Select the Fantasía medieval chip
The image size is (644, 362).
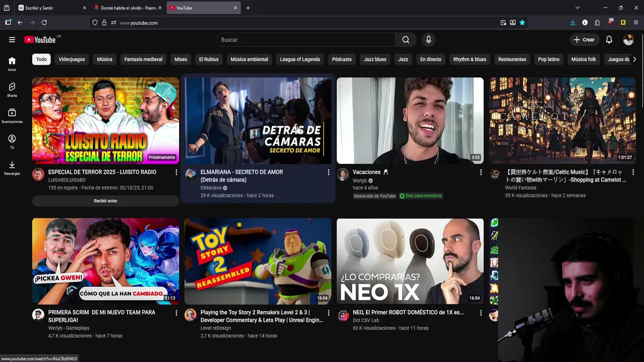[143, 59]
